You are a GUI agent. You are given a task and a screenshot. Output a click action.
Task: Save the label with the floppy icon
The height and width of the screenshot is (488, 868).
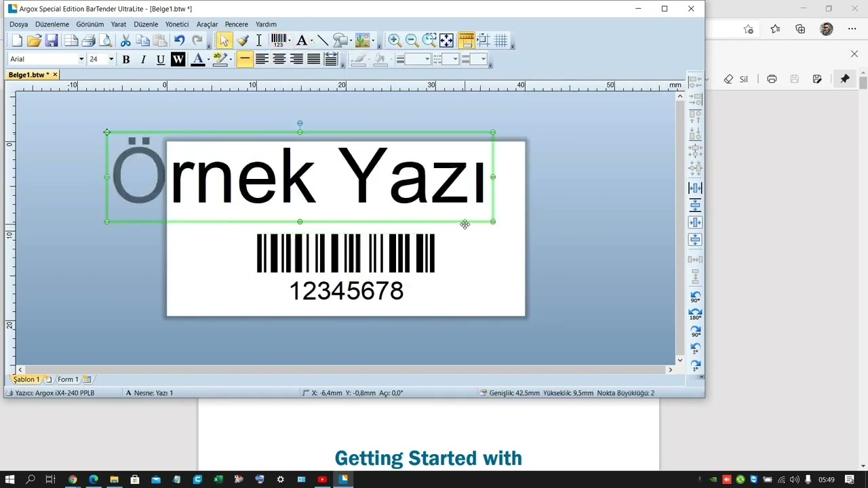(52, 41)
